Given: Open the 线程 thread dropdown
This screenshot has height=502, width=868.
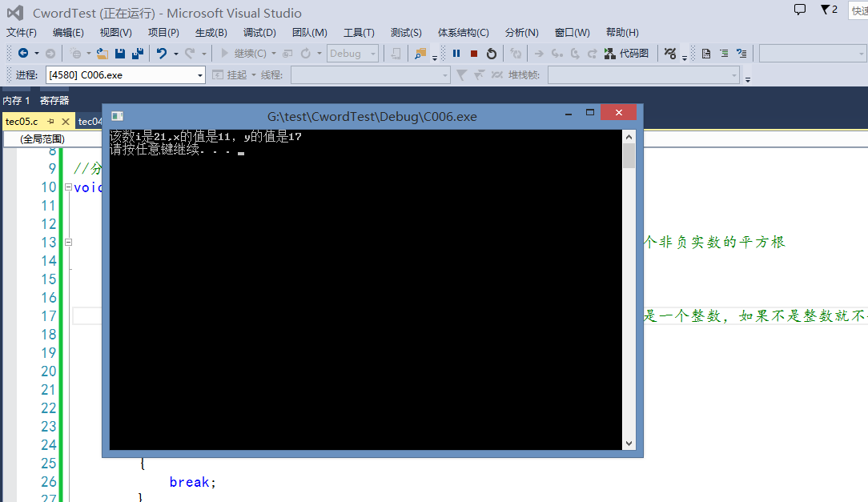Looking at the screenshot, I should [x=370, y=74].
